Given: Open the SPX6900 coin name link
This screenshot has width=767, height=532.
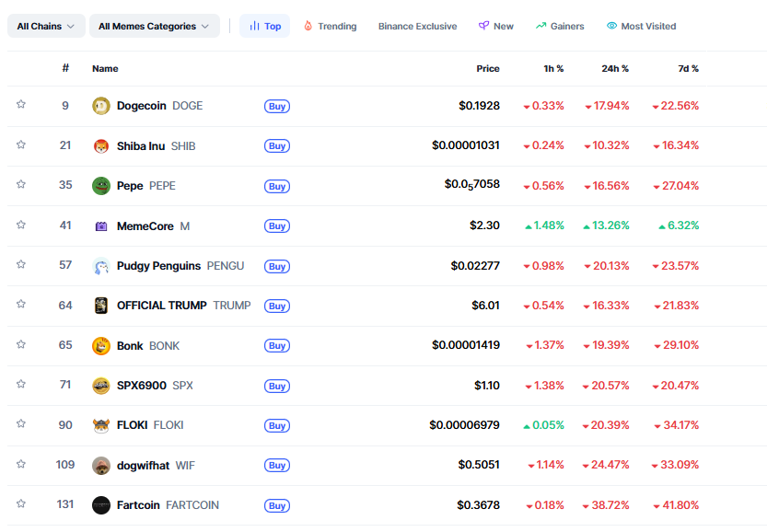Looking at the screenshot, I should tap(141, 385).
